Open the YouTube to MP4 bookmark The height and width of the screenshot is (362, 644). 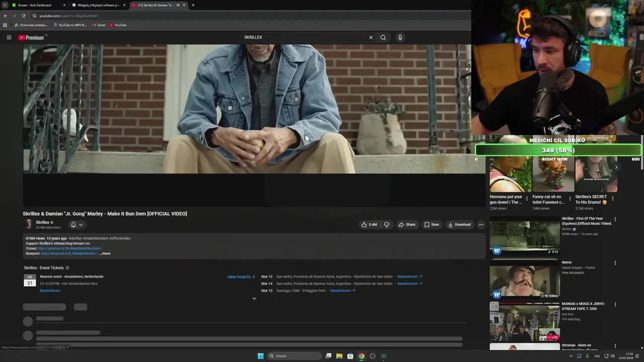(x=70, y=25)
